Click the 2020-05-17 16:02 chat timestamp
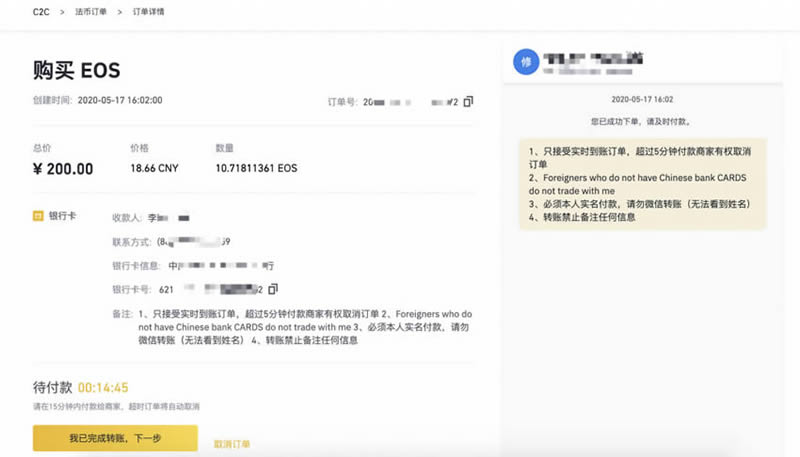 642,99
